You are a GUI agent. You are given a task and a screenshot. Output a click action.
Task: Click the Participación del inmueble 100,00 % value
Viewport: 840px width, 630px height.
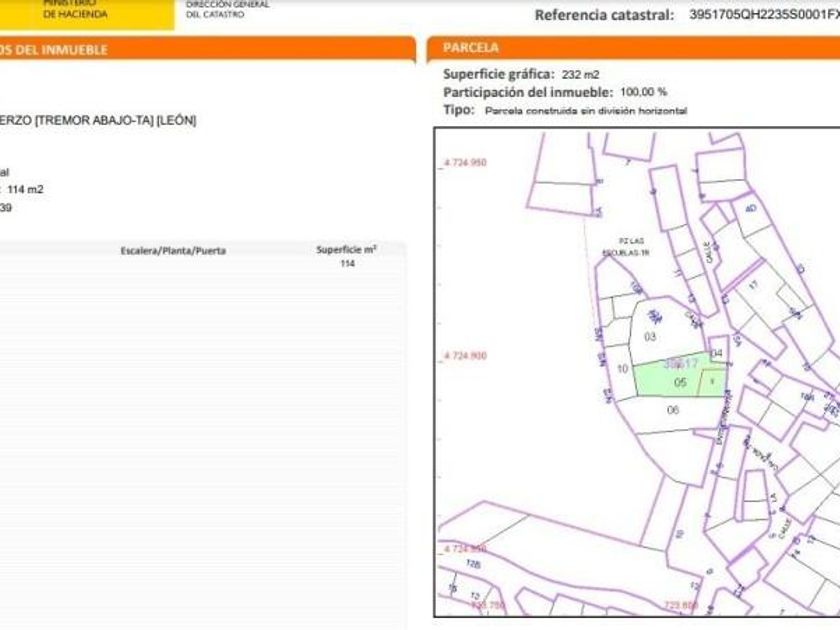[644, 92]
